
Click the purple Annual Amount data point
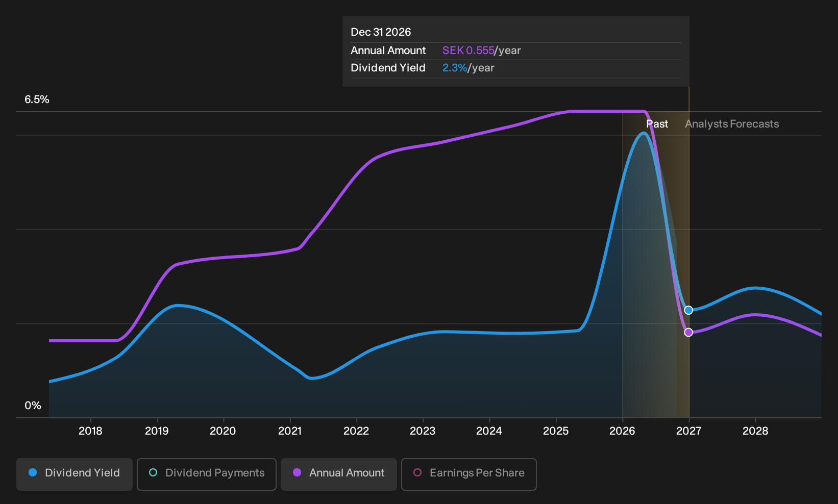click(688, 332)
